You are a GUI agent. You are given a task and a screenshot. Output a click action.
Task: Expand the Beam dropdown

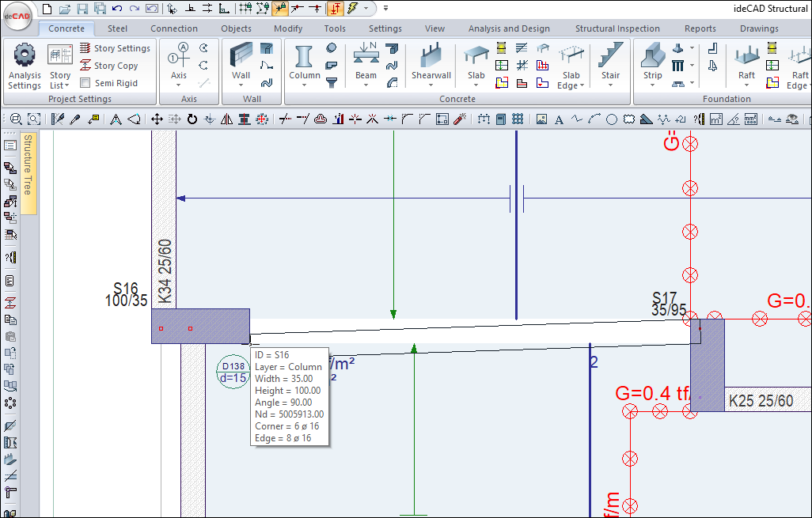click(366, 85)
